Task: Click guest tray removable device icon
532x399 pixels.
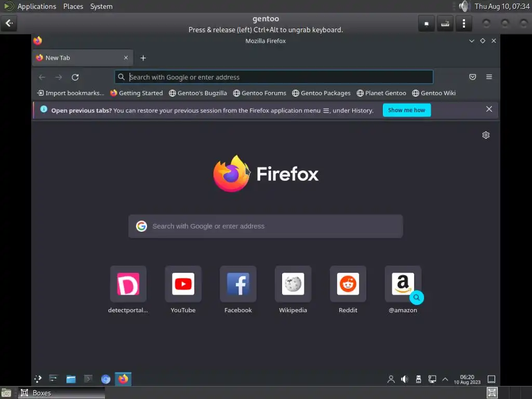Action: 418,379
